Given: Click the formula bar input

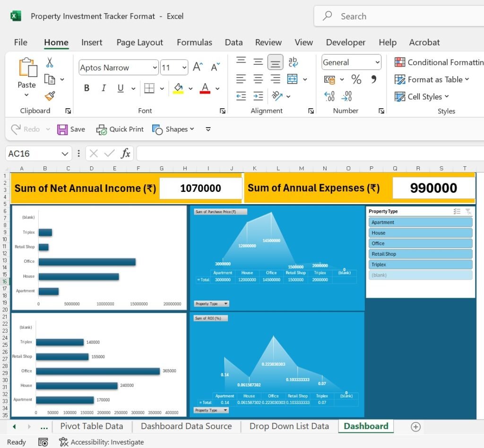Looking at the screenshot, I should click(310, 154).
